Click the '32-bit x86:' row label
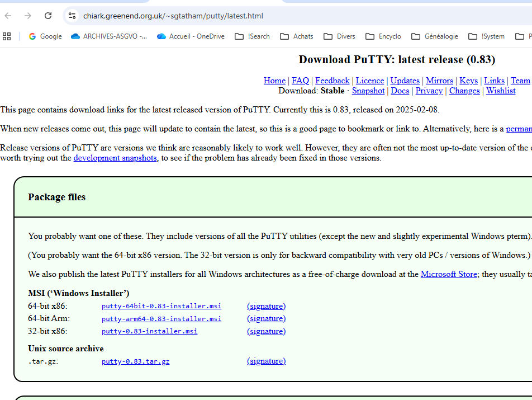 pyautogui.click(x=47, y=331)
